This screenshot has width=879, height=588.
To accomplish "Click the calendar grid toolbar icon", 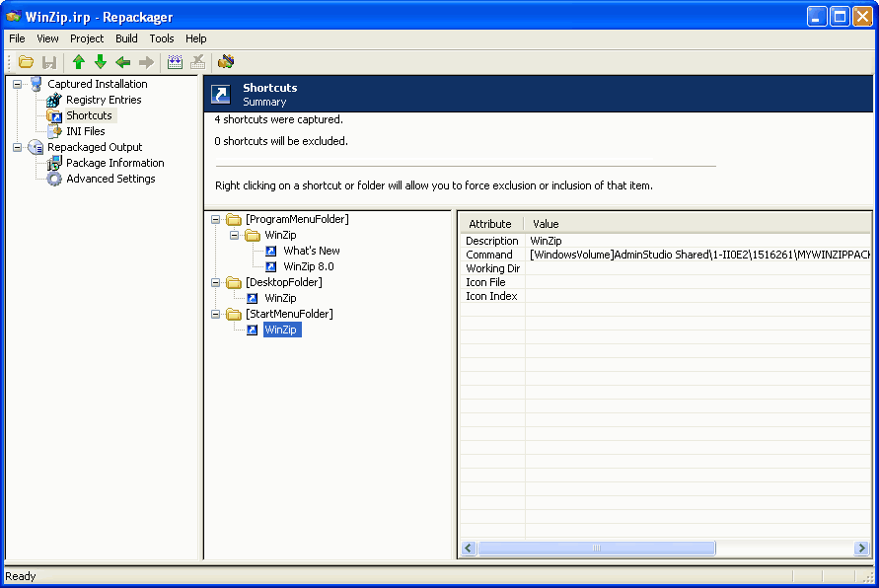I will click(x=175, y=62).
